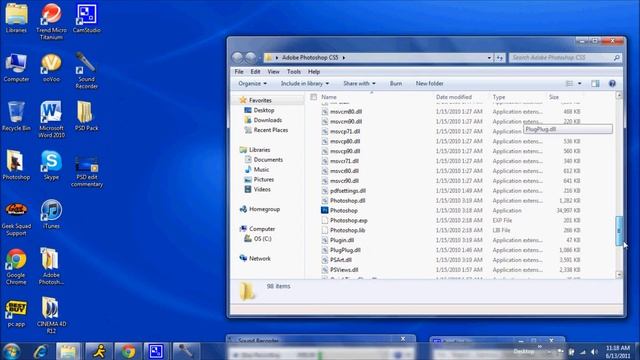640x360 pixels.
Task: Click the New folder button
Action: click(x=429, y=84)
